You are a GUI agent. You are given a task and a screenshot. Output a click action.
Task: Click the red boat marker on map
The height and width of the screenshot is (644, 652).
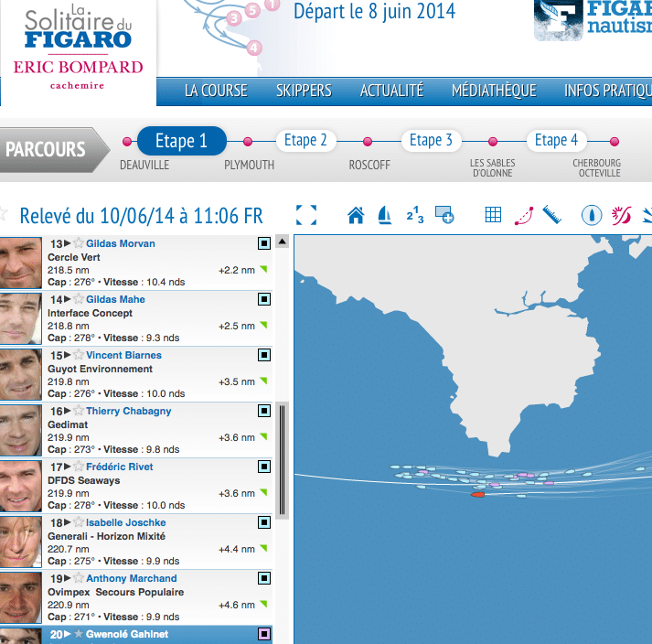click(x=477, y=495)
